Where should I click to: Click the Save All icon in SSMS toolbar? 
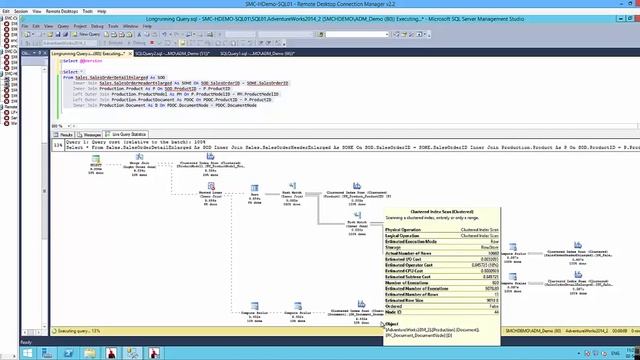point(65,35)
